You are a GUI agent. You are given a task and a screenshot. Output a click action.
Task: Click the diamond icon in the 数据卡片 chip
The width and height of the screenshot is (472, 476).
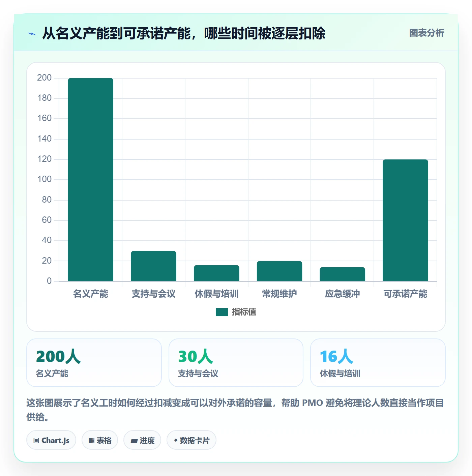click(176, 440)
